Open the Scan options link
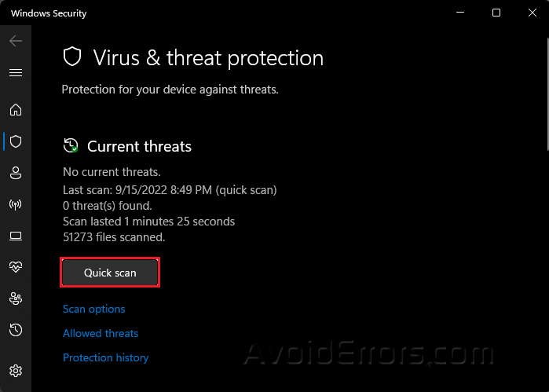549x392 pixels. [93, 310]
